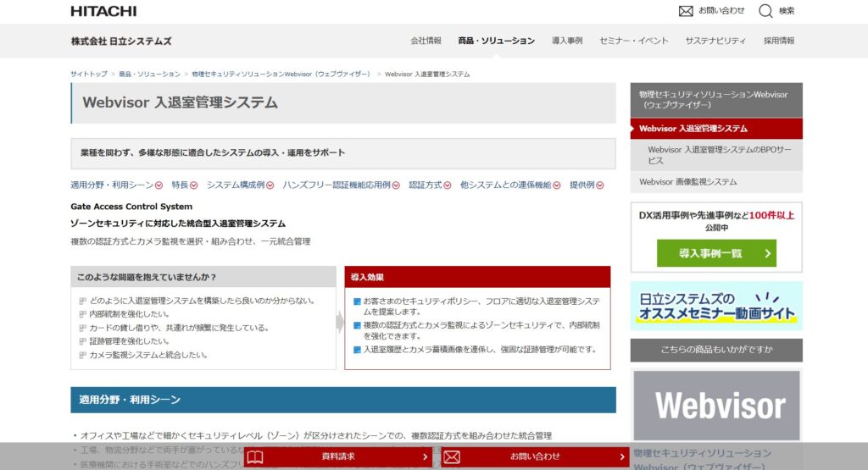Screen dimensions: 868x470
Task: Open 会社情報 menu
Action: point(426,41)
